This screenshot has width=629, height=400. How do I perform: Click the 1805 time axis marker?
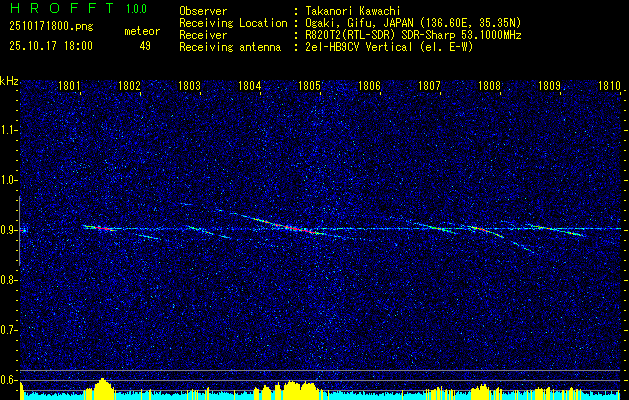tap(310, 86)
